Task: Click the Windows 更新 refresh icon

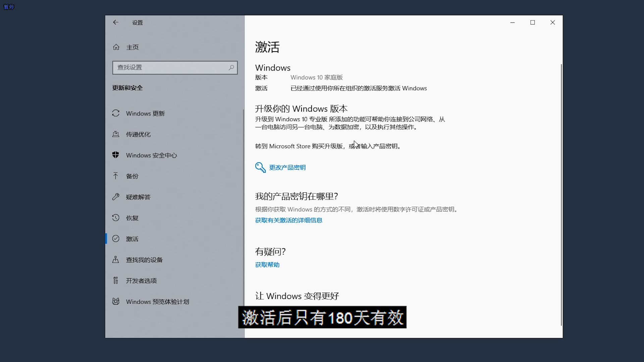Action: coord(116,113)
